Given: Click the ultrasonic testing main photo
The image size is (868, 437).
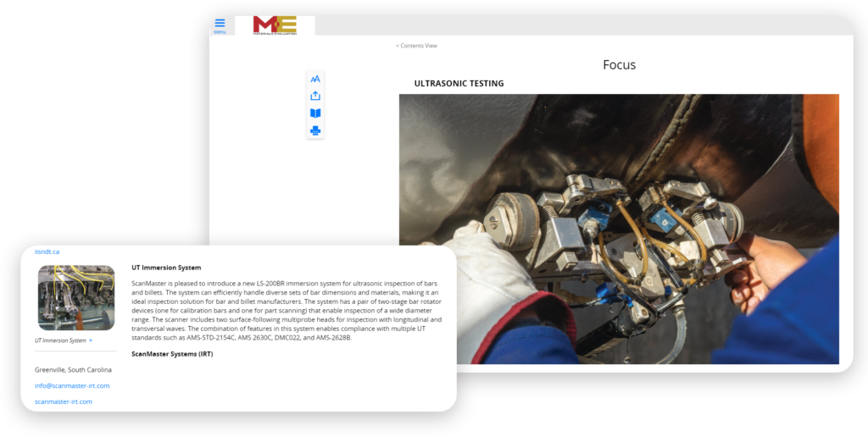Looking at the screenshot, I should (619, 229).
